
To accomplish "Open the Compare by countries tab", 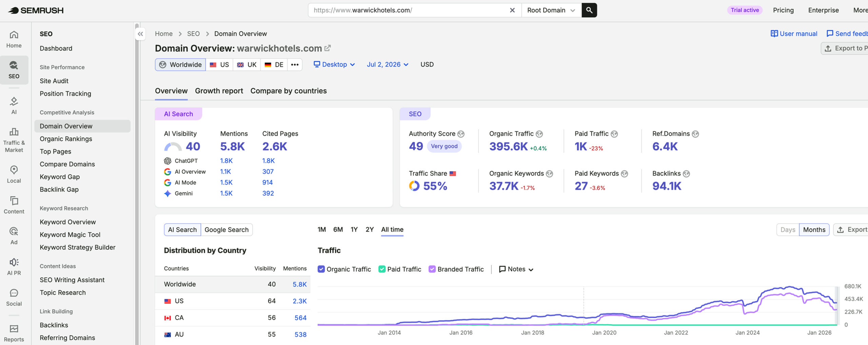I will pos(289,91).
